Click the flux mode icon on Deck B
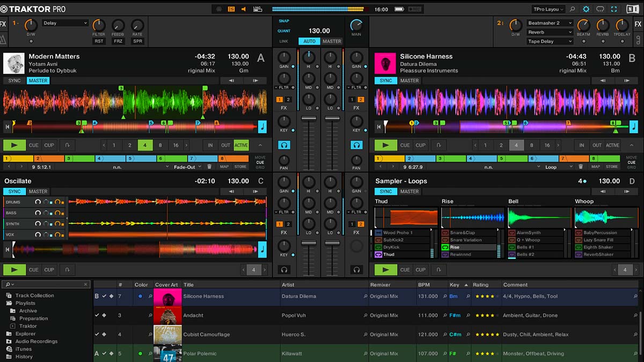The width and height of the screenshot is (644, 362). [x=439, y=145]
